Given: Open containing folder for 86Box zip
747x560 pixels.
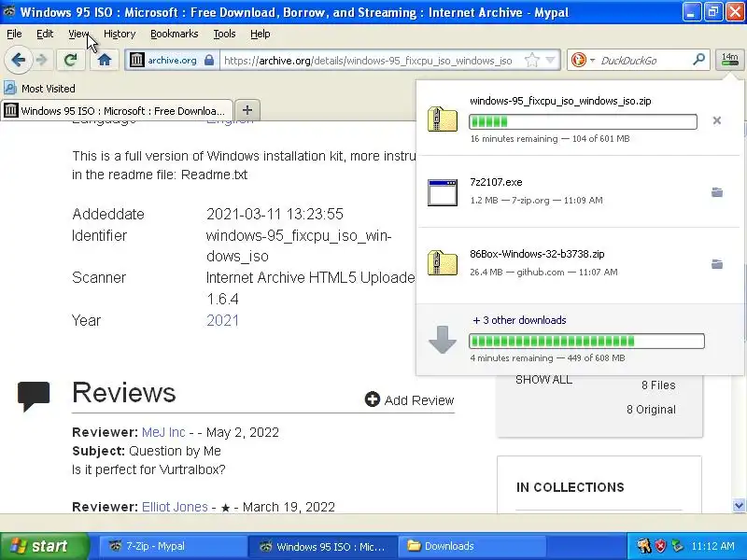Looking at the screenshot, I should tap(716, 264).
